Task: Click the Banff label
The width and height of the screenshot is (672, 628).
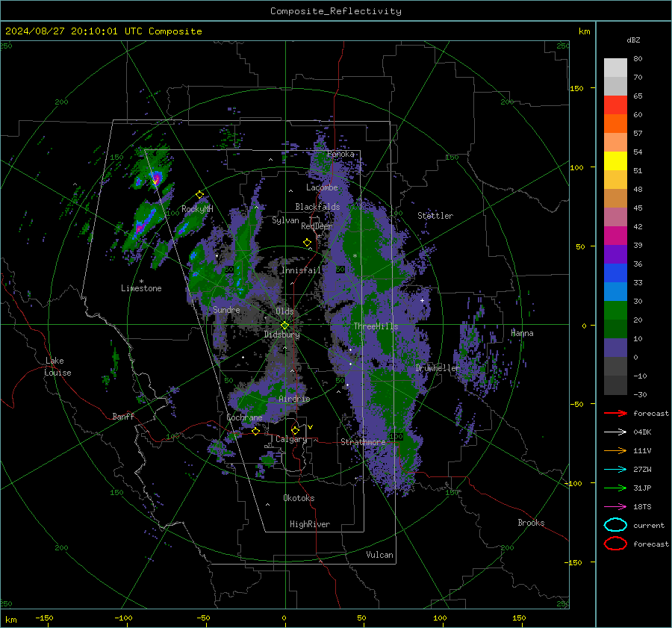Action: (123, 417)
